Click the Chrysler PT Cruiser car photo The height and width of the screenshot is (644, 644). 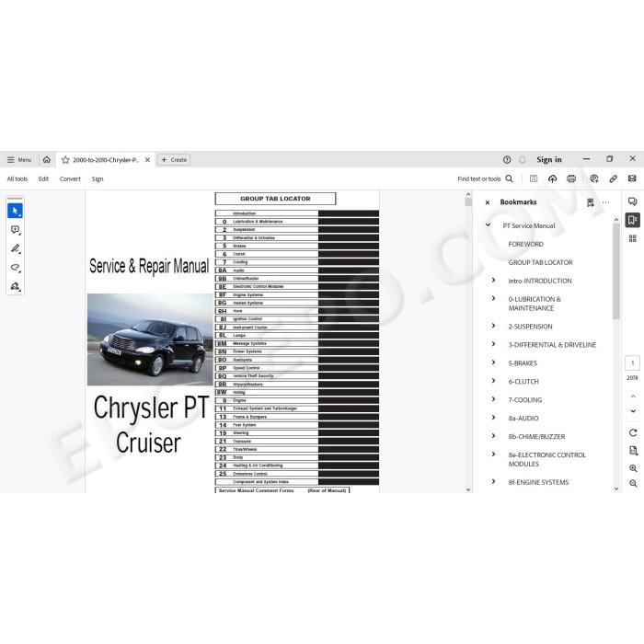coord(150,339)
